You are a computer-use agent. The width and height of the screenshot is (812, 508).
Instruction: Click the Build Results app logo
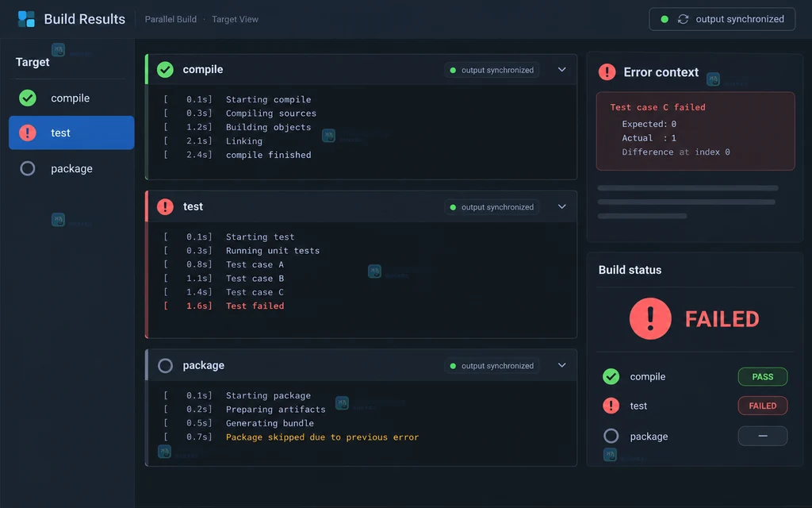(x=26, y=19)
